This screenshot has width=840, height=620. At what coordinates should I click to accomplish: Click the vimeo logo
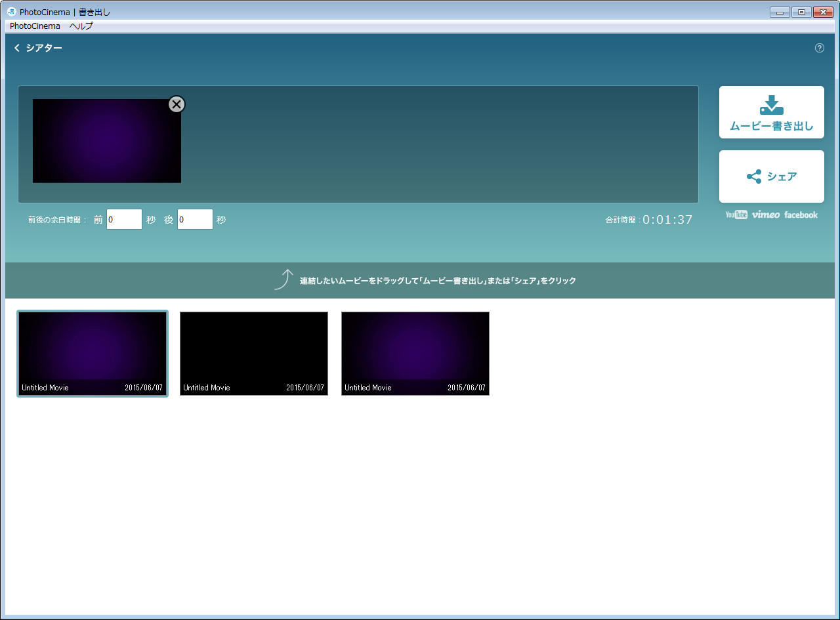pos(766,215)
